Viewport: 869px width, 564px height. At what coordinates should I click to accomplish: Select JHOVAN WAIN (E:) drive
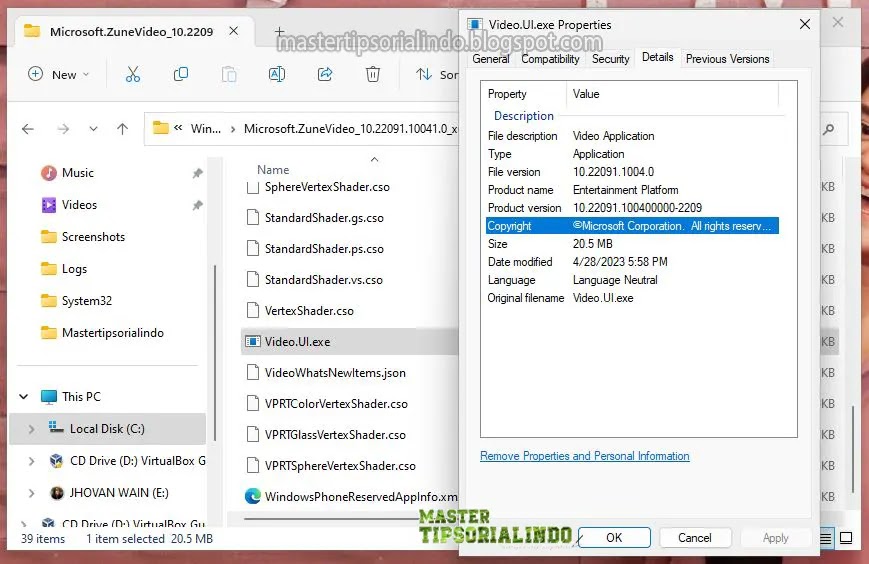point(119,493)
